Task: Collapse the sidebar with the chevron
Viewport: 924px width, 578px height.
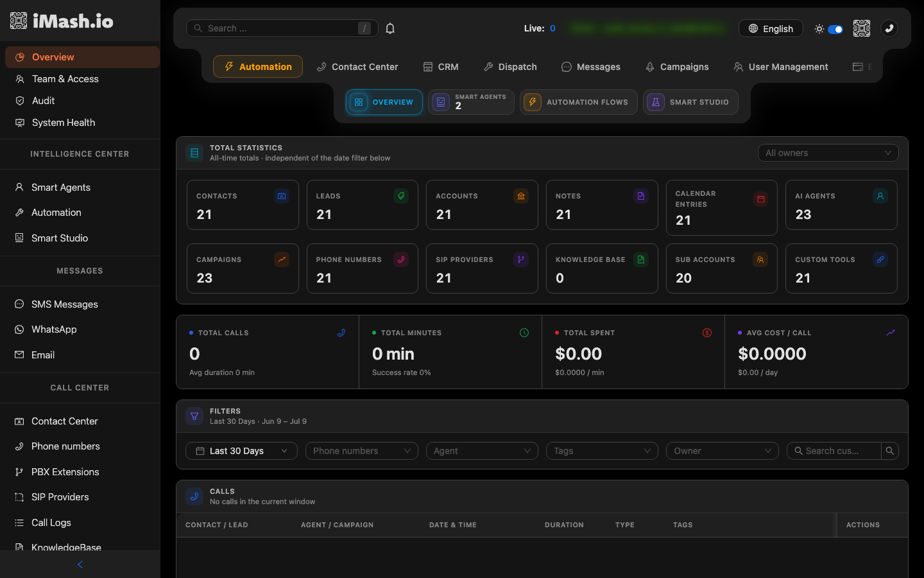Action: pos(80,565)
